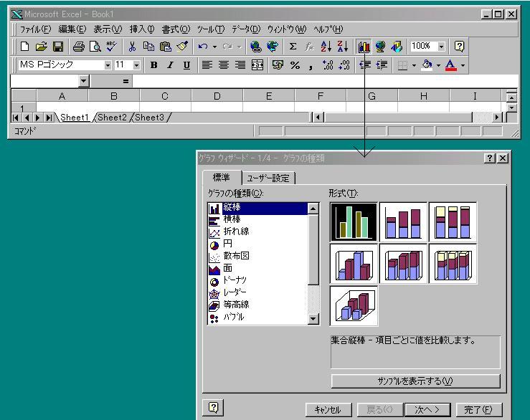Viewport: 530px width, 420px height.
Task: Select レーダー chart type in list
Action: pos(235,292)
